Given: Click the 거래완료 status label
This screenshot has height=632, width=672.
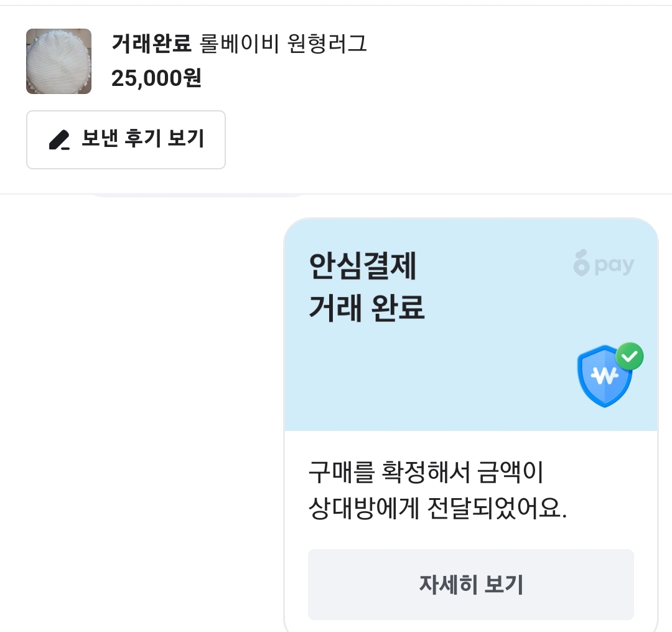Looking at the screenshot, I should pos(151,43).
